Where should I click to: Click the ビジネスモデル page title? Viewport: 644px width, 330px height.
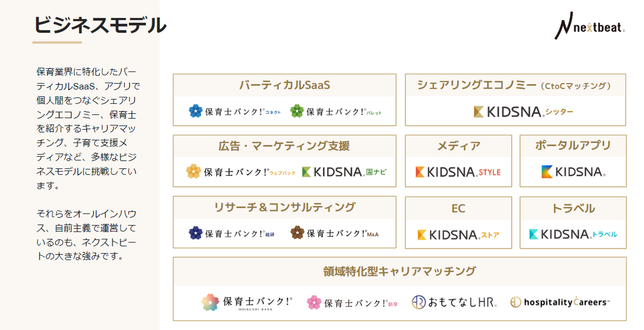click(100, 25)
